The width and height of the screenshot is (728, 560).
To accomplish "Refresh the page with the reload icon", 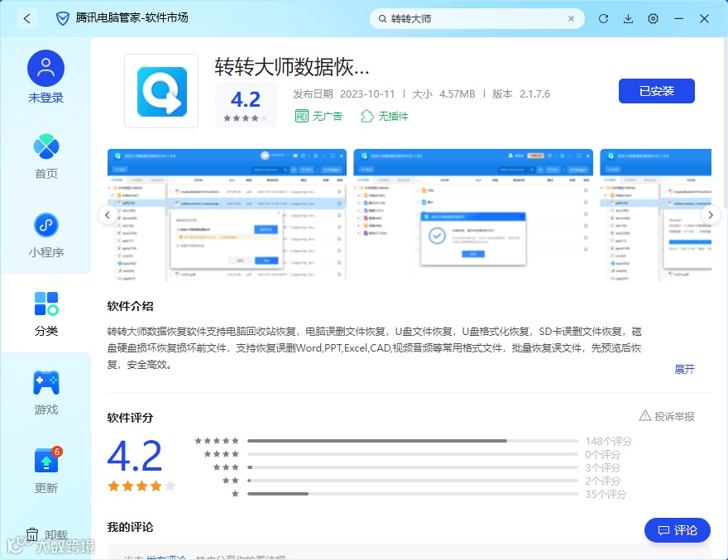I will point(603,18).
